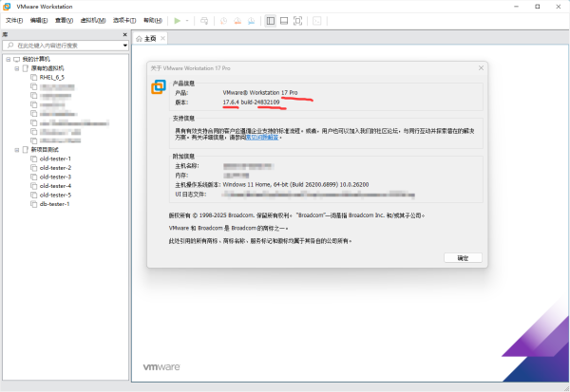Select the old-tester-2 virtual machine
The image size is (570, 392).
tap(55, 168)
